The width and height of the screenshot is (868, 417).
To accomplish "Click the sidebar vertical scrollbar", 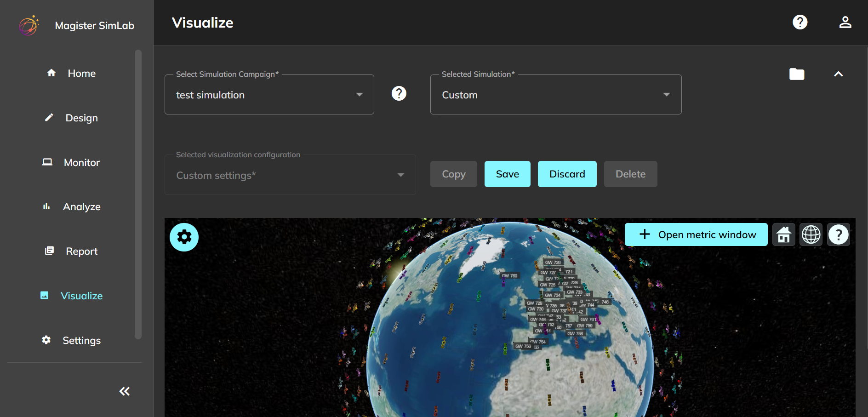I will click(138, 194).
